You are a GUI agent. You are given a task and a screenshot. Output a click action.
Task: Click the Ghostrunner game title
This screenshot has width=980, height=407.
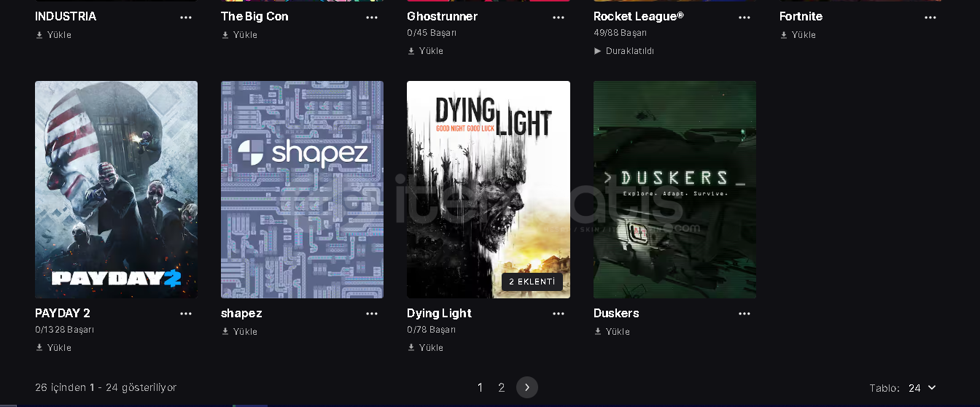(x=443, y=16)
